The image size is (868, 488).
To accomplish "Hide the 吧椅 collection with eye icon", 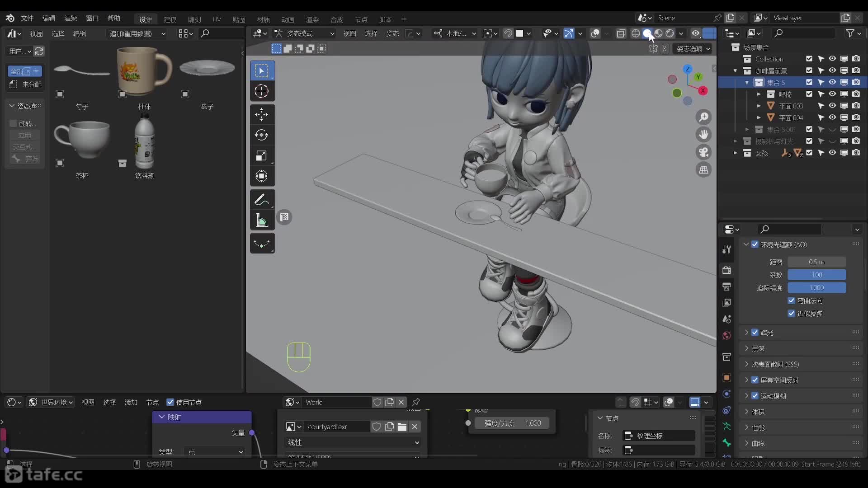I will coord(832,94).
